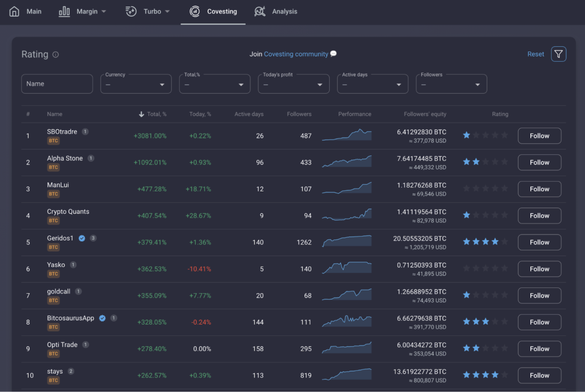
Task: Select the Margin trading icon
Action: pyautogui.click(x=65, y=11)
